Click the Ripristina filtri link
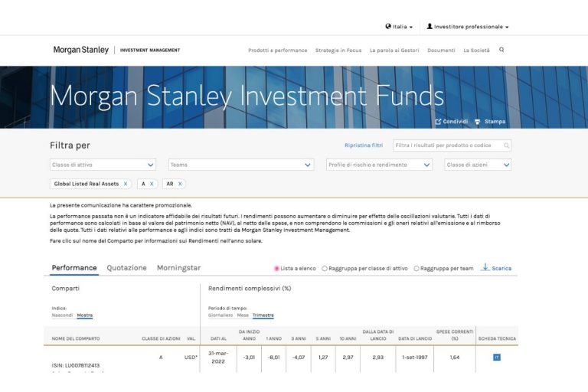Viewport: 588px width, 392px height. point(364,145)
